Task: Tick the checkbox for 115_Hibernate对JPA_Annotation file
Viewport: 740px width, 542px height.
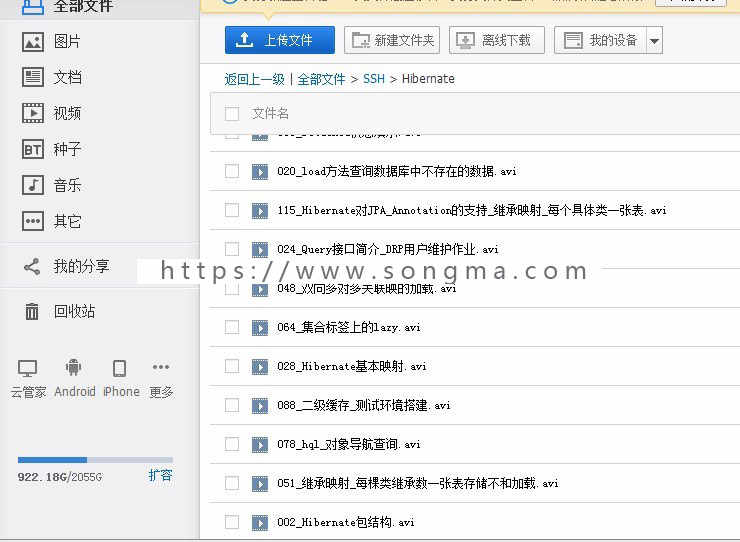Action: coord(232,210)
